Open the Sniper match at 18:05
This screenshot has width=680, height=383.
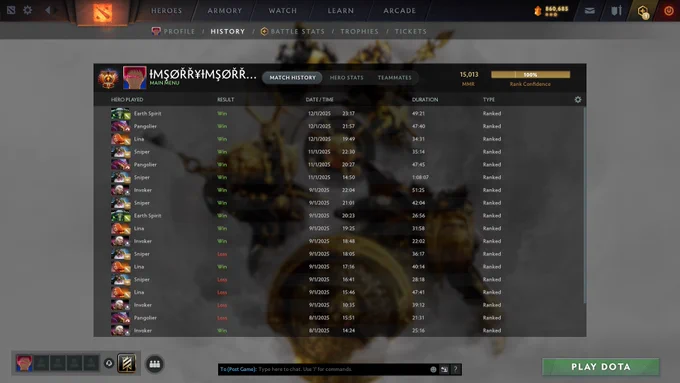pos(339,254)
